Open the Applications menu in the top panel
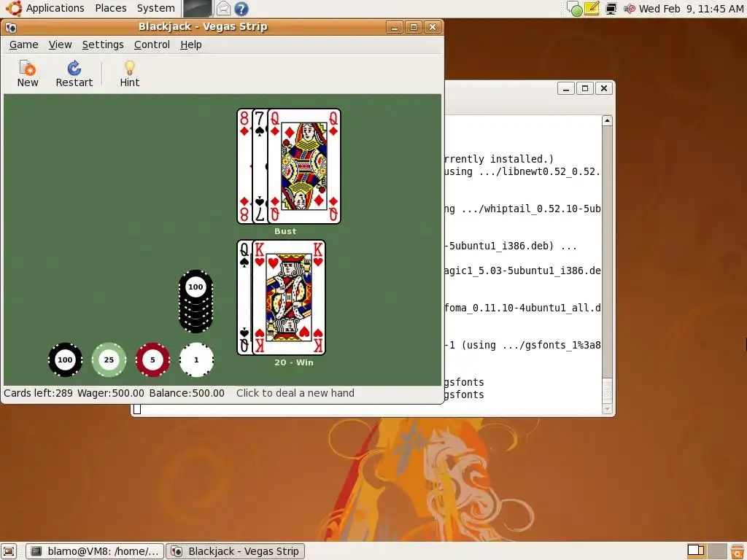 pos(55,8)
